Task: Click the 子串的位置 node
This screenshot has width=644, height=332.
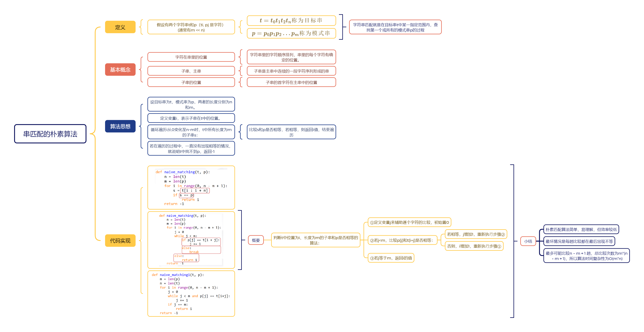Action: pyautogui.click(x=191, y=82)
